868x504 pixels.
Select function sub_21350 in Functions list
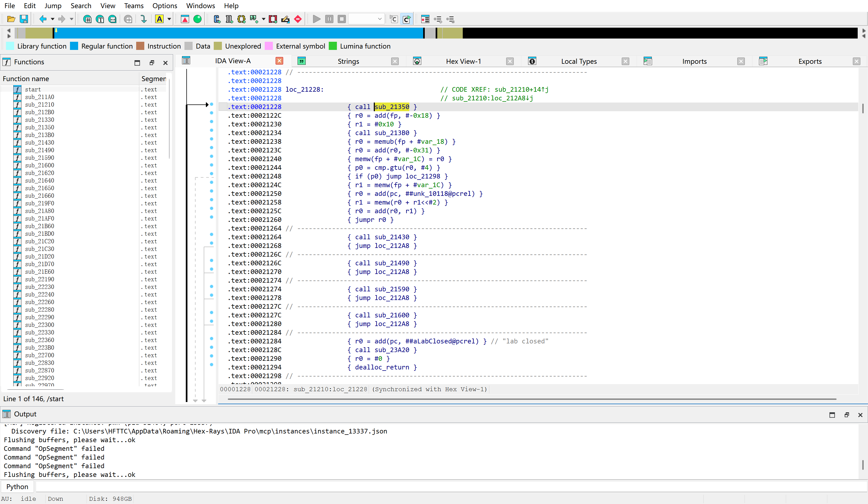(39, 127)
